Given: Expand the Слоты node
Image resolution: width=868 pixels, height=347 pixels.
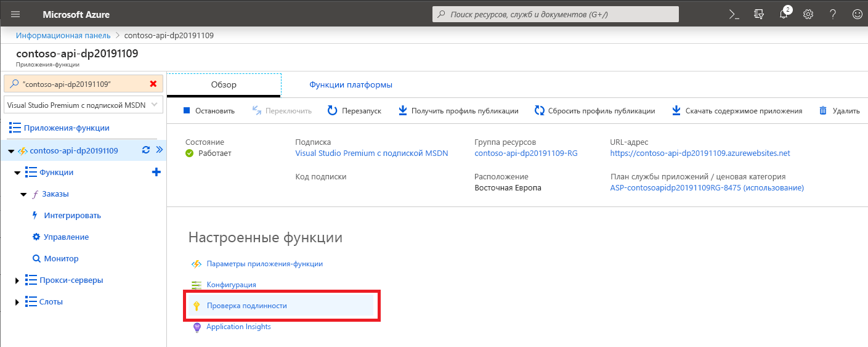Looking at the screenshot, I should (x=17, y=302).
